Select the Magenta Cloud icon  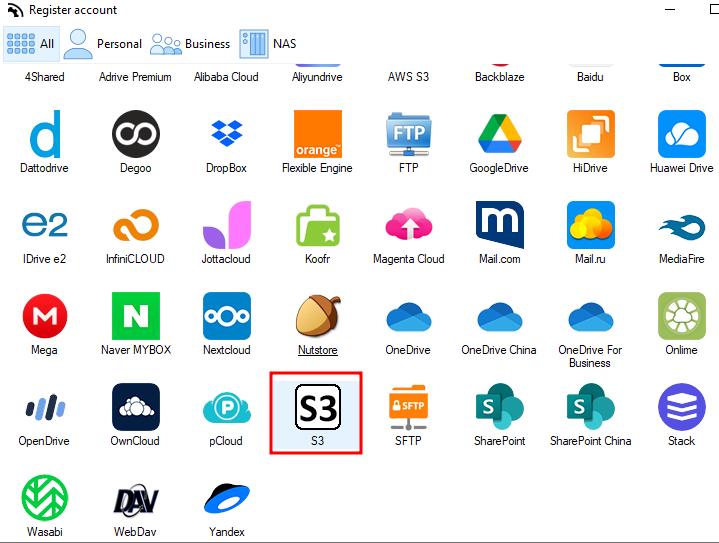(409, 224)
